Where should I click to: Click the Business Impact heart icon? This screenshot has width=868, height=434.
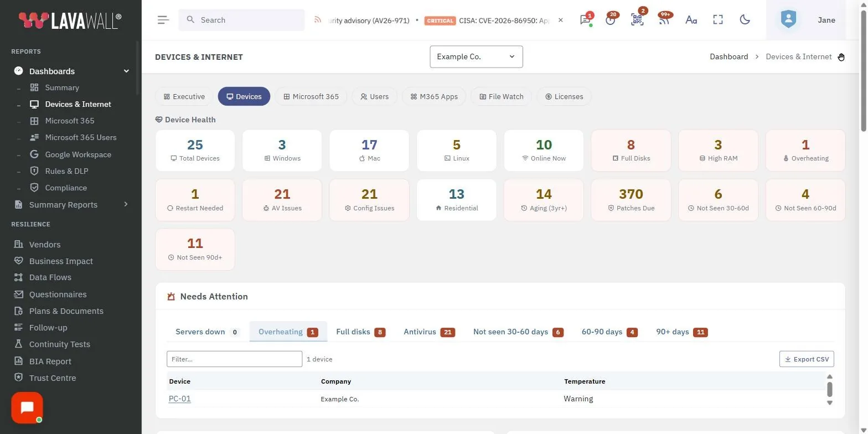(x=19, y=261)
